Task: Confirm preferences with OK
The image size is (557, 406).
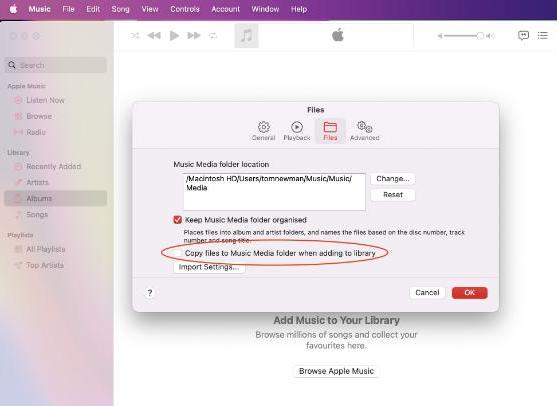Action: tap(470, 293)
